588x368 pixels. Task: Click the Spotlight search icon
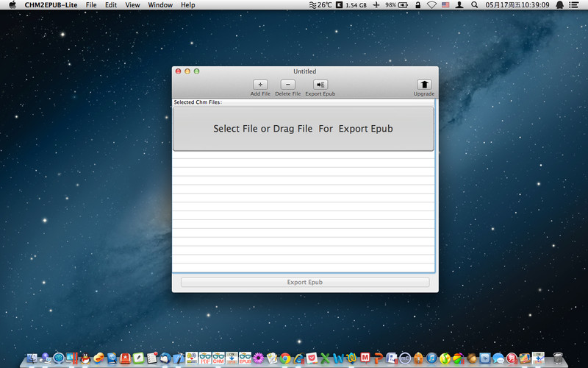click(x=474, y=5)
